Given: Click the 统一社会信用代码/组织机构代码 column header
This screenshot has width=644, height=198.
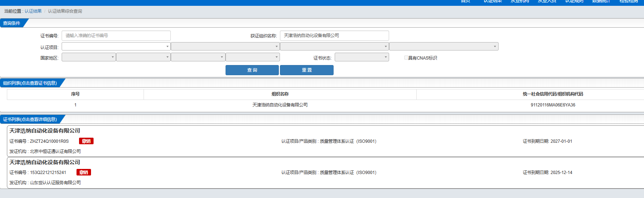Looking at the screenshot, I should tap(553, 94).
